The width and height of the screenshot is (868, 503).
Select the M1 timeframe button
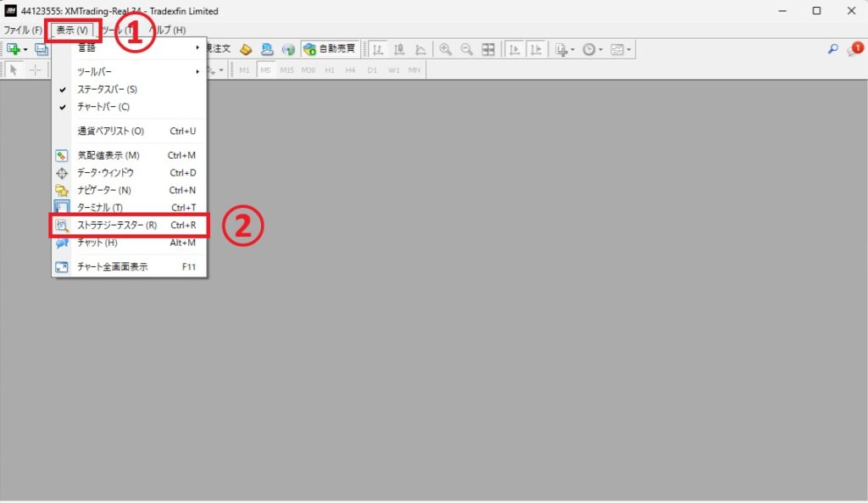(244, 70)
